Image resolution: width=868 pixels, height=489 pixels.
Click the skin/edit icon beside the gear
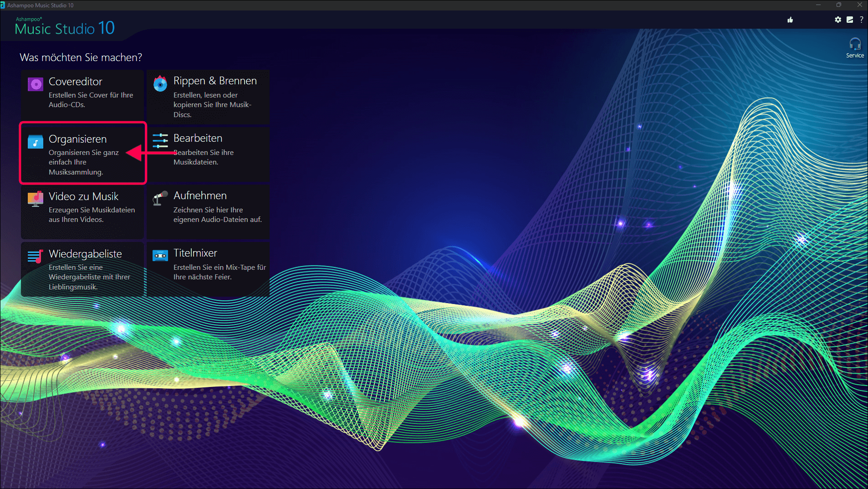pyautogui.click(x=850, y=20)
